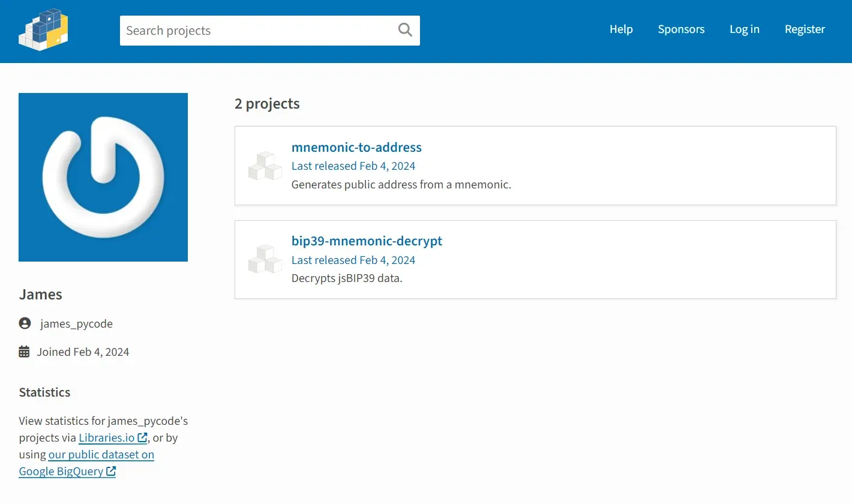This screenshot has height=504, width=852.
Task: Click the search magnifier icon
Action: tap(404, 29)
